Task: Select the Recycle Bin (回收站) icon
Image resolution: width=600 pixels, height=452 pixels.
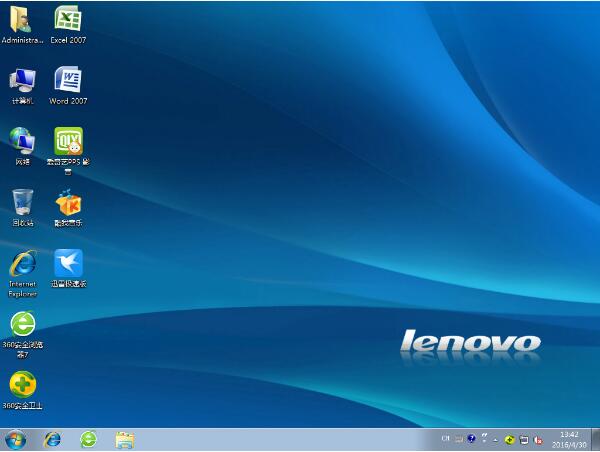Action: 22,207
